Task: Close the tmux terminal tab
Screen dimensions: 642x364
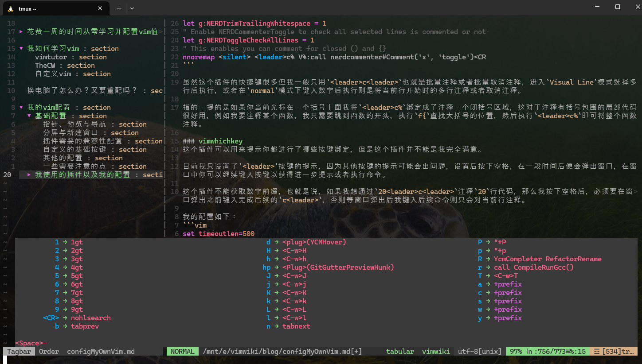Action: pyautogui.click(x=100, y=8)
